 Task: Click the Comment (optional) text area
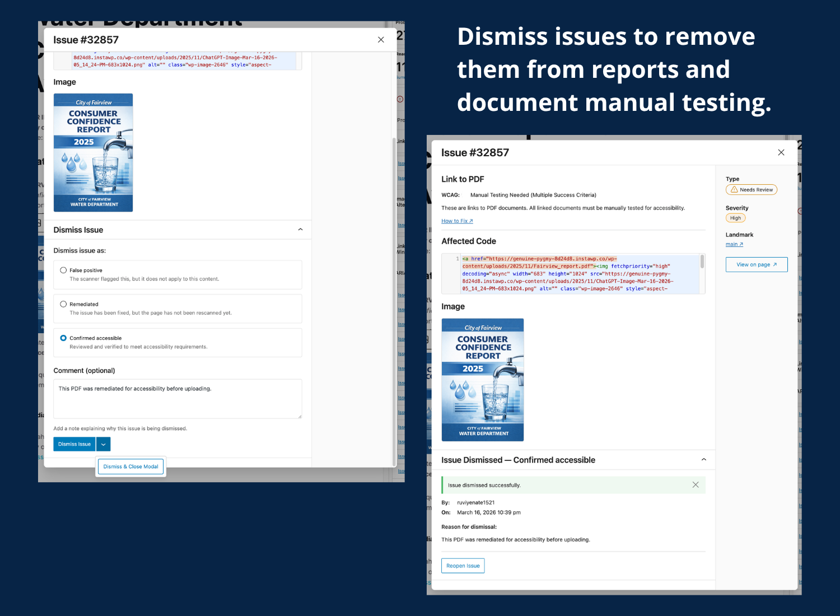178,399
